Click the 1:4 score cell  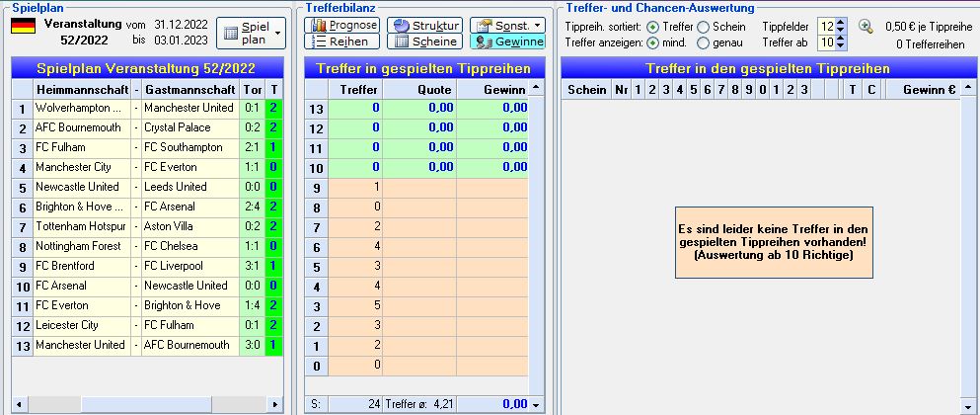click(252, 305)
